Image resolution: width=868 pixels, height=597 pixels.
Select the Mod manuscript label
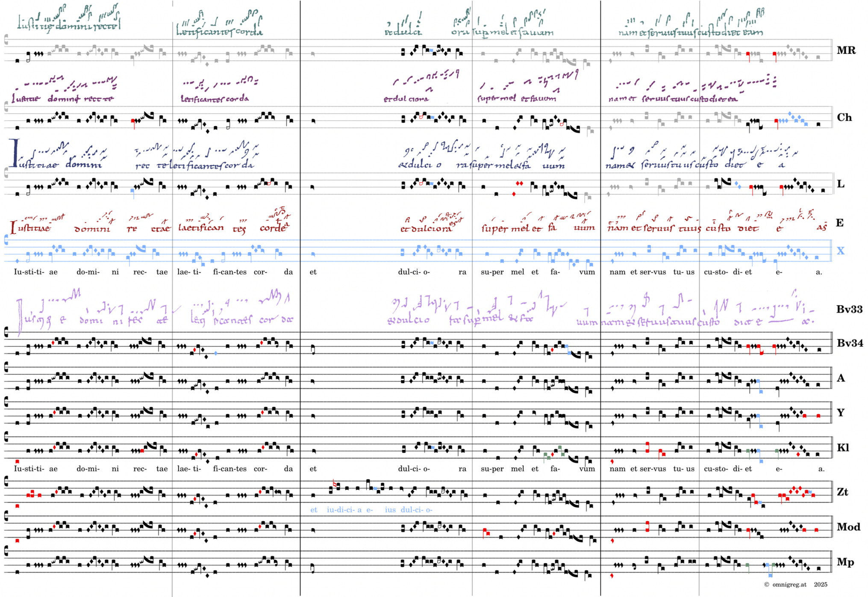tap(848, 527)
